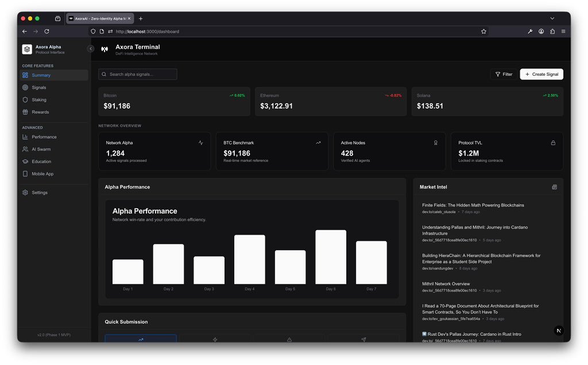This screenshot has width=588, height=365.
Task: Click the Axora Terminal header logo icon
Action: pos(105,49)
